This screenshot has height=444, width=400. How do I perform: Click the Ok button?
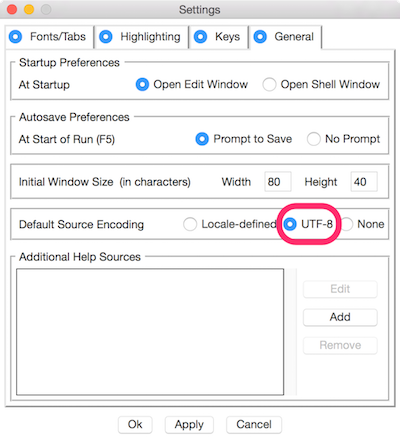pyautogui.click(x=135, y=424)
